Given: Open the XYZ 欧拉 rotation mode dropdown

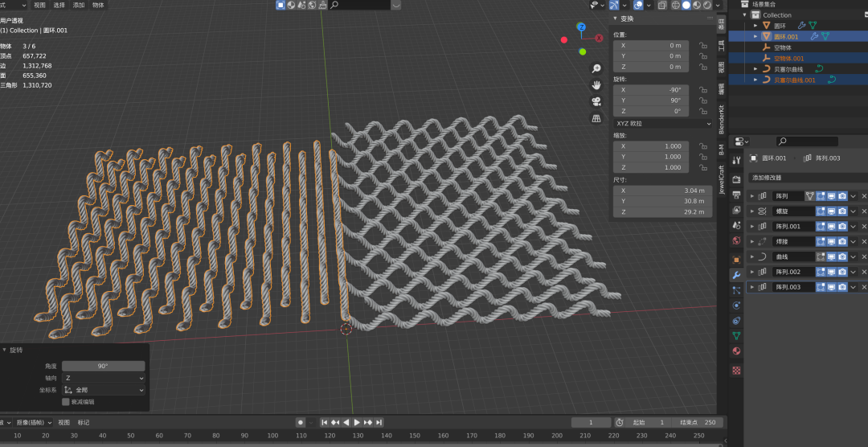Looking at the screenshot, I should click(x=662, y=124).
